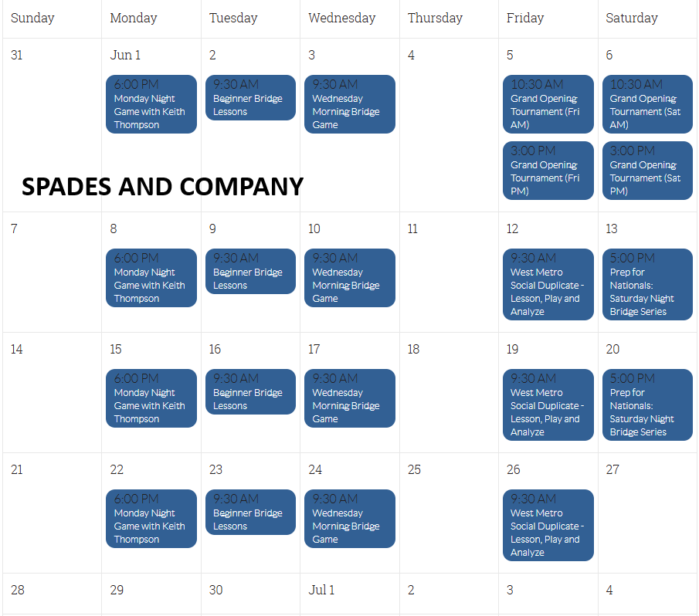
Task: Open Wednesday Morning Bridge Game on June 3
Action: (349, 104)
